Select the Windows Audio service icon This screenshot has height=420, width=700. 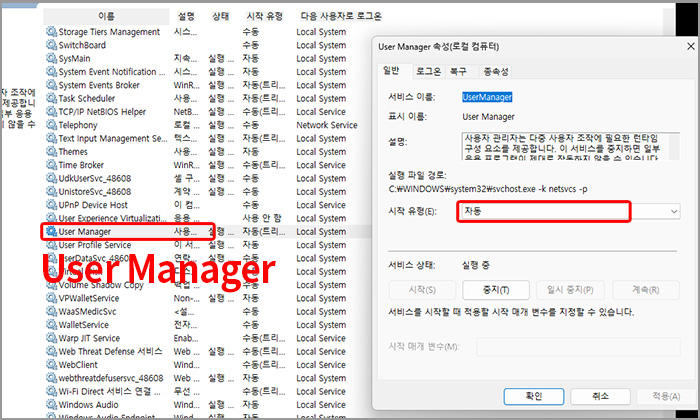tap(51, 404)
